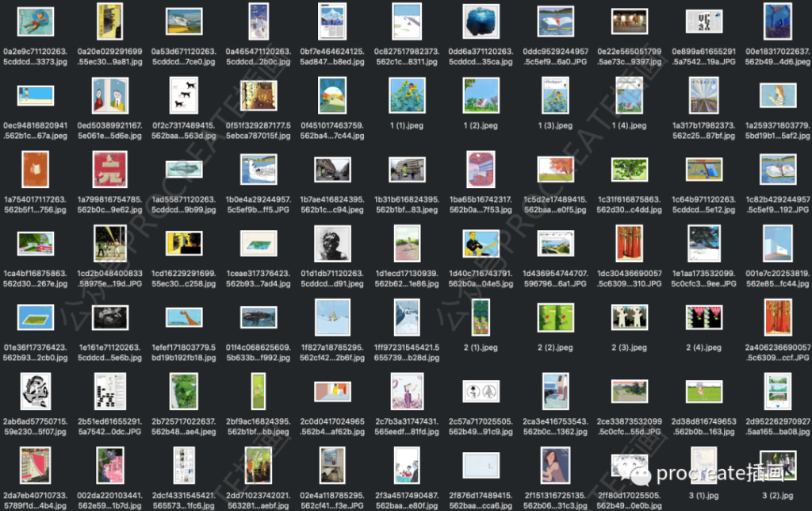Select the 2 (2).jpeg image thumbnail
Viewport: 812px width, 511px height.
tap(555, 318)
